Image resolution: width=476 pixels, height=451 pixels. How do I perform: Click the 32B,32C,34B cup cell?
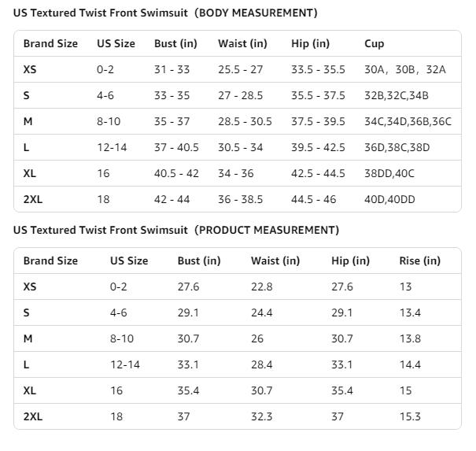click(x=396, y=96)
